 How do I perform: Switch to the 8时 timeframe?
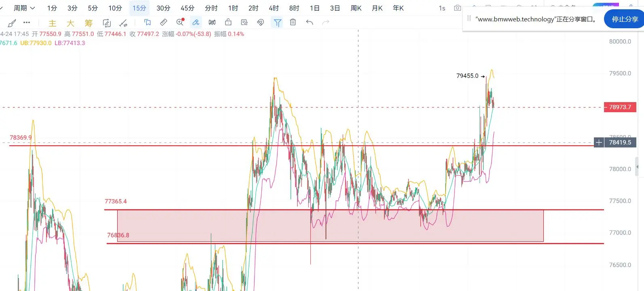coord(294,8)
